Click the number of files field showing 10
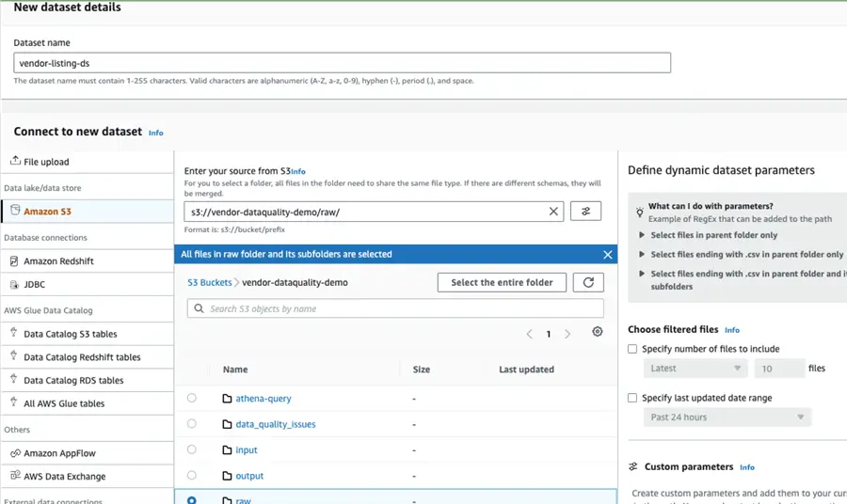Screen dimensions: 847x504 tap(779, 369)
